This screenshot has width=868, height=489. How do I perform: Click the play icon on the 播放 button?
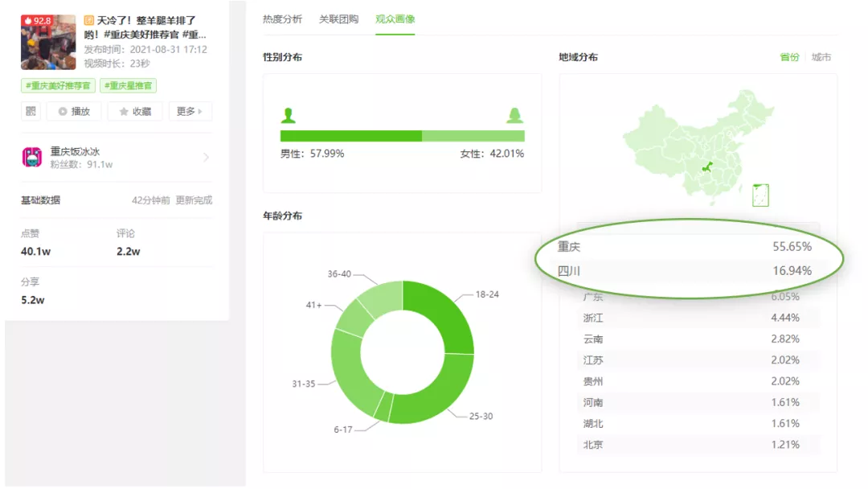tap(61, 111)
